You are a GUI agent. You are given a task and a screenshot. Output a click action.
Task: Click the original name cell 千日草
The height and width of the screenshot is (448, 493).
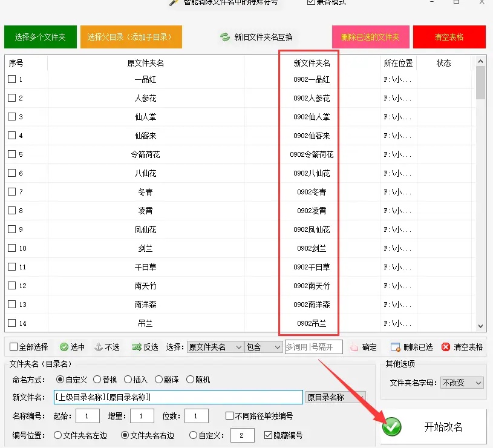(x=146, y=267)
